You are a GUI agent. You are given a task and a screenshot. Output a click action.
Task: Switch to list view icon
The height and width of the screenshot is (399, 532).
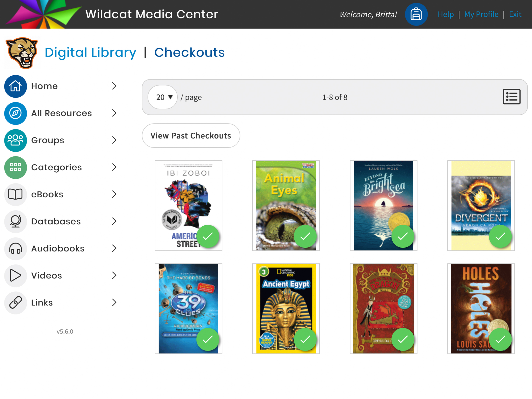511,97
